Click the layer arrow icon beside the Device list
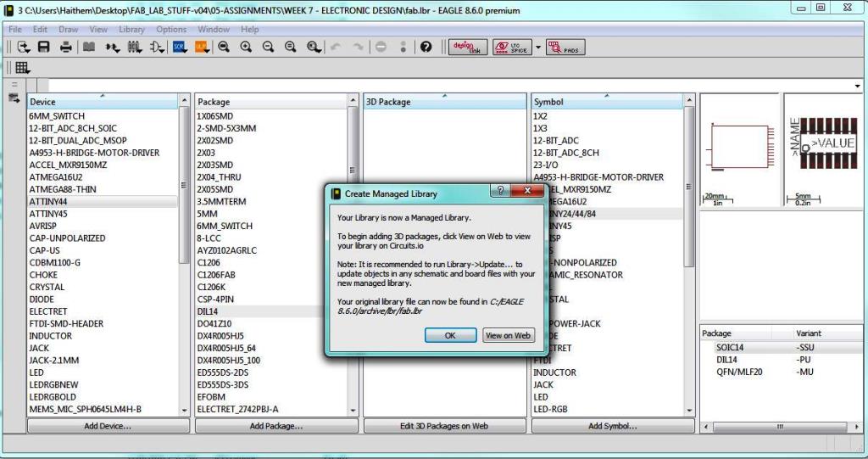868x459 pixels. [x=14, y=98]
